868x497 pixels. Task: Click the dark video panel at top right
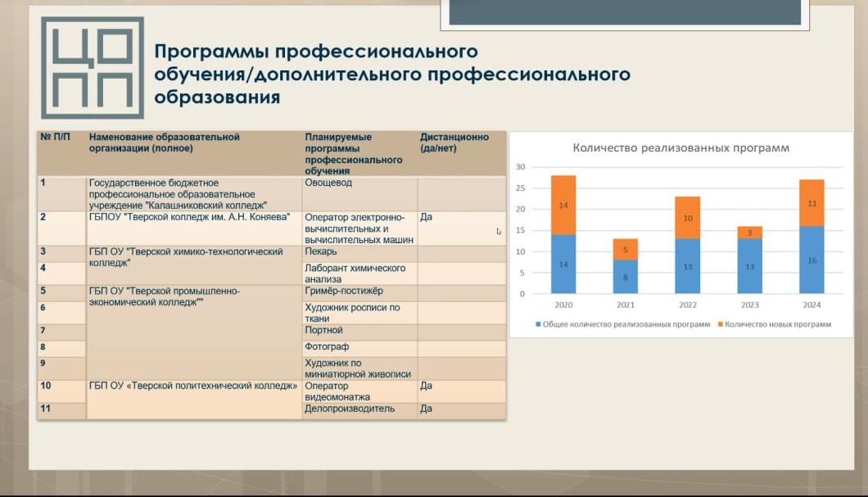[625, 12]
